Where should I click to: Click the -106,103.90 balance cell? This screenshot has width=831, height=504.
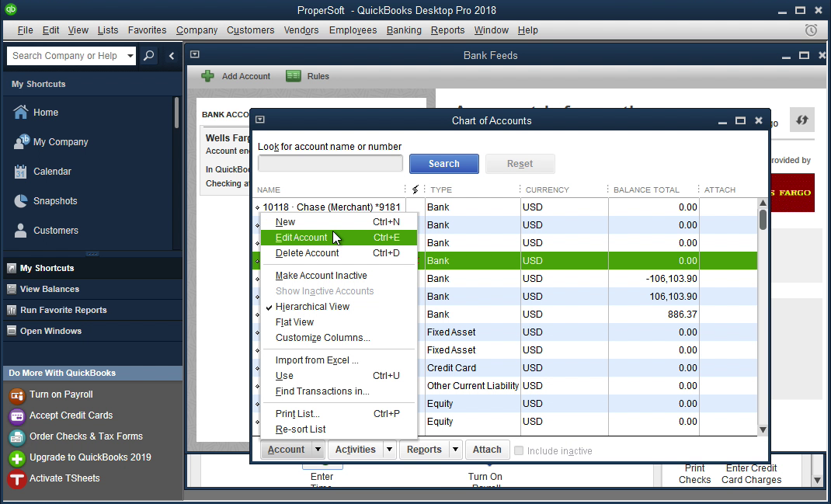(x=654, y=279)
